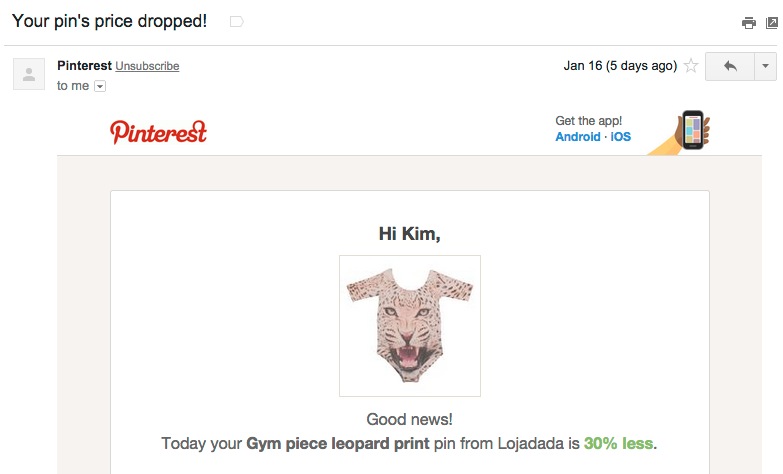Open the Android app link
783x474 pixels.
click(x=578, y=137)
